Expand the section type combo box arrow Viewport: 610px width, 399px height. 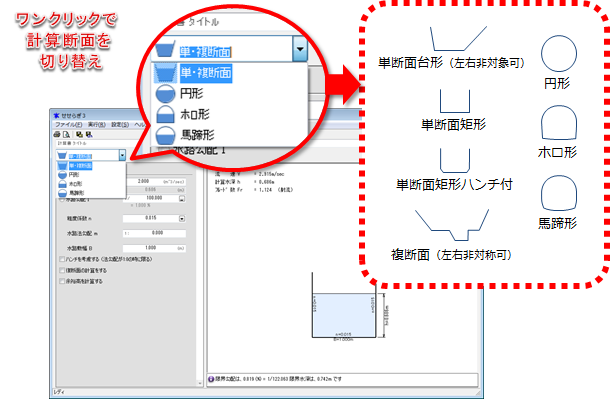(122, 155)
